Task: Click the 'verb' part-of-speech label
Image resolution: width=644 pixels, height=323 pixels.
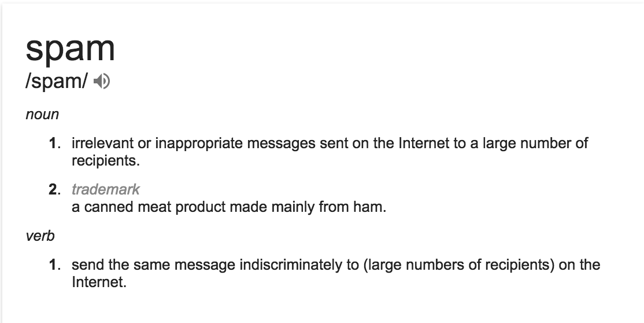Action: tap(40, 236)
